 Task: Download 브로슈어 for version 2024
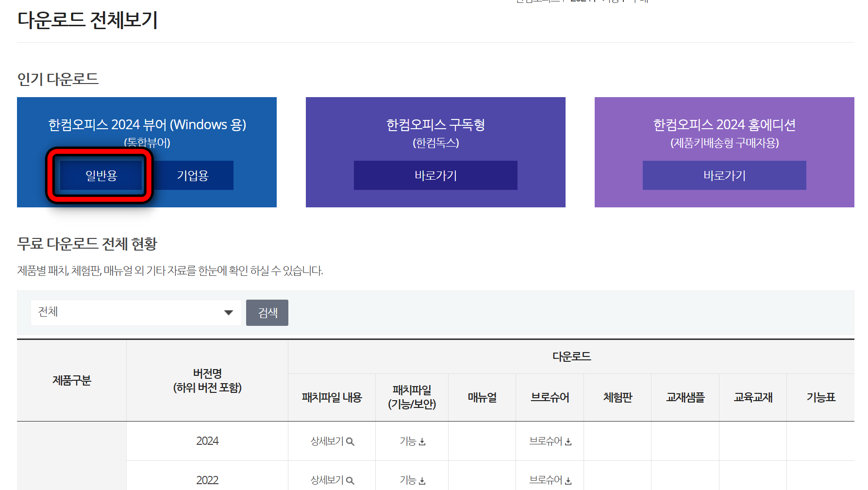coord(550,441)
